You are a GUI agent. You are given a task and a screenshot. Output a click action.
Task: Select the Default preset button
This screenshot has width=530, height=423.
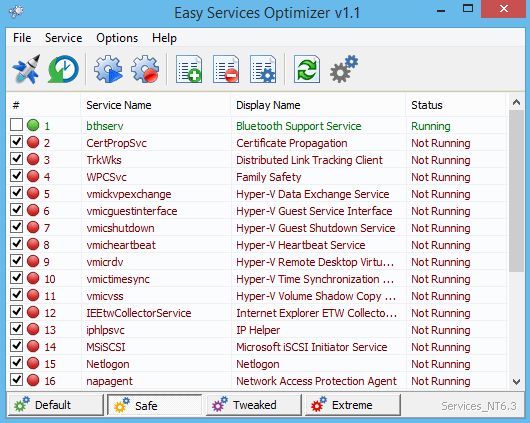tap(55, 405)
